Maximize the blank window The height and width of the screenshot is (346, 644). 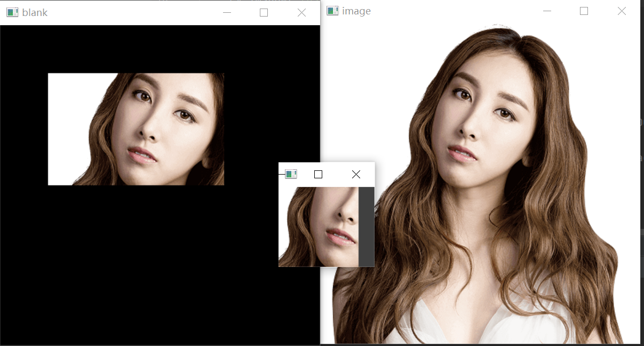pos(264,12)
